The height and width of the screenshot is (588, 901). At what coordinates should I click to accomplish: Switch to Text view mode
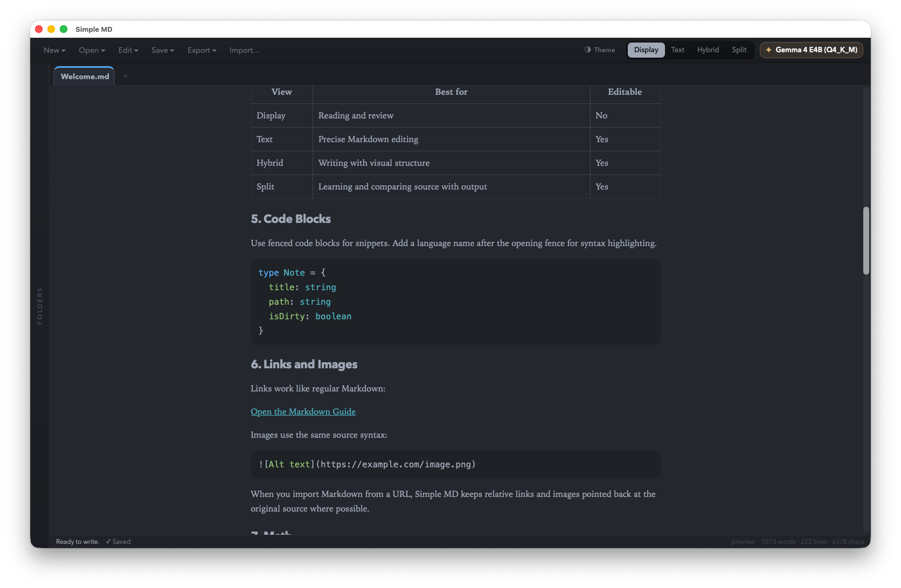click(x=677, y=50)
